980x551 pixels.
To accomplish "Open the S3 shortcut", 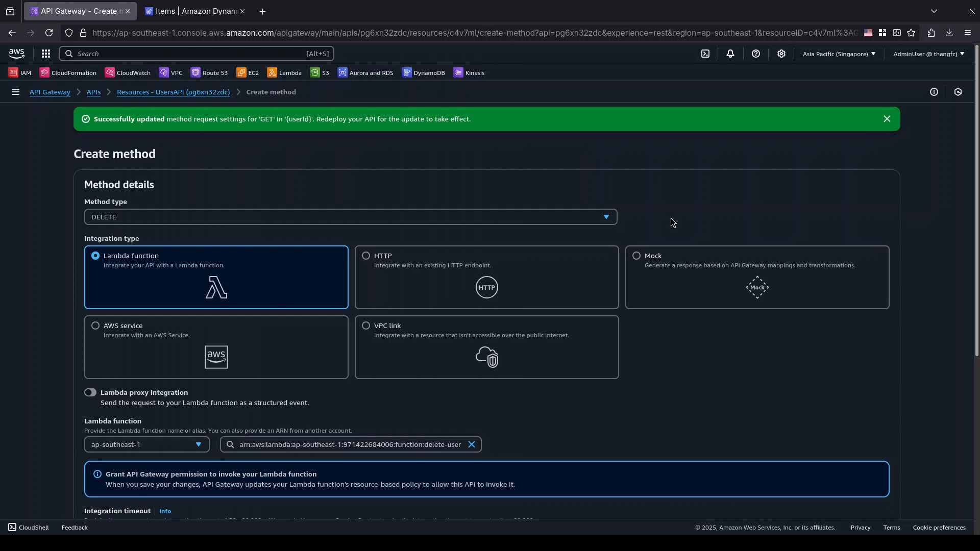I will pyautogui.click(x=320, y=73).
